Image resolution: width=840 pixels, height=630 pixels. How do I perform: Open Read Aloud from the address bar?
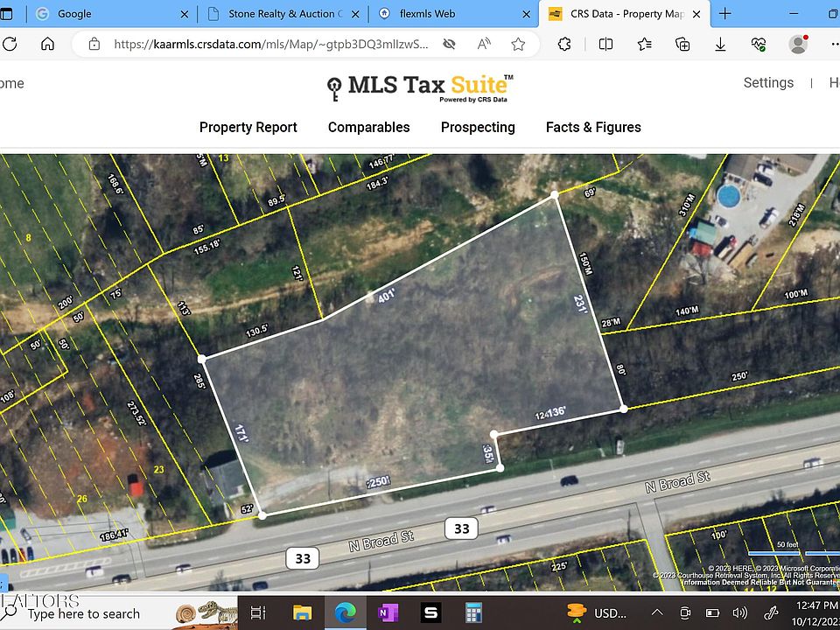point(484,44)
